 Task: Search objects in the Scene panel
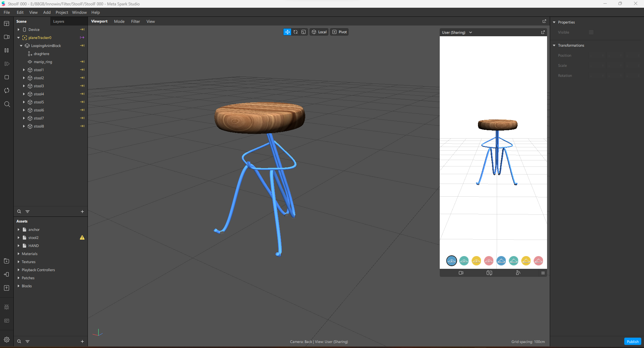coord(19,211)
